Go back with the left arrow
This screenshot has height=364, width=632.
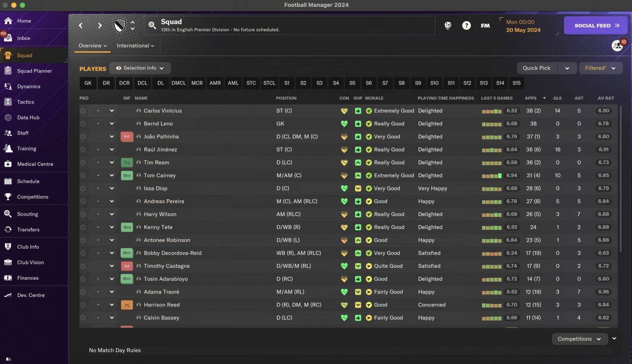pos(80,26)
